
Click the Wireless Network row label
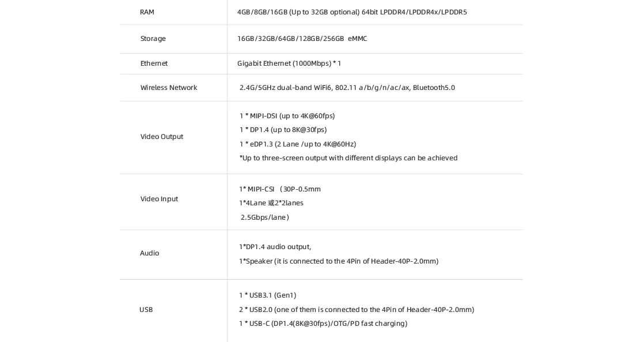(x=168, y=88)
